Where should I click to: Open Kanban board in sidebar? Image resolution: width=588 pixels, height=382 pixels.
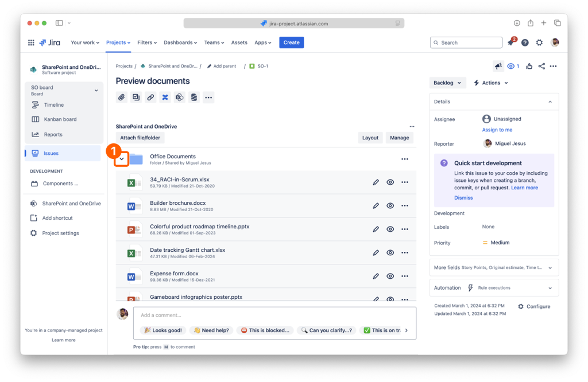(x=60, y=119)
